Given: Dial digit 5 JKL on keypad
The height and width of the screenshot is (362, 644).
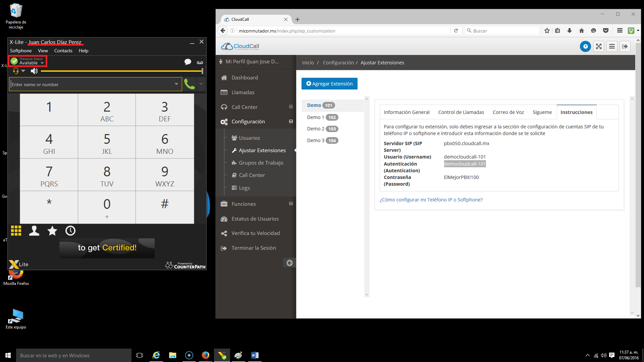Looking at the screenshot, I should (x=107, y=142).
